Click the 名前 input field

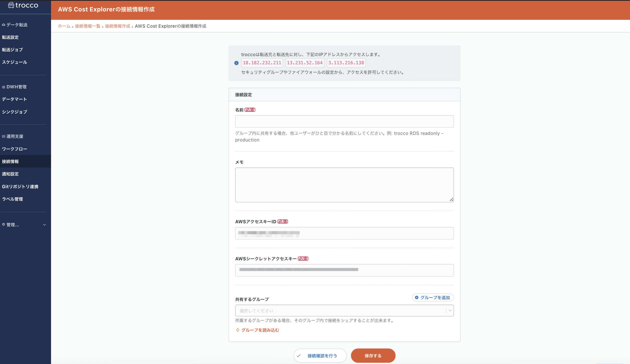point(344,121)
